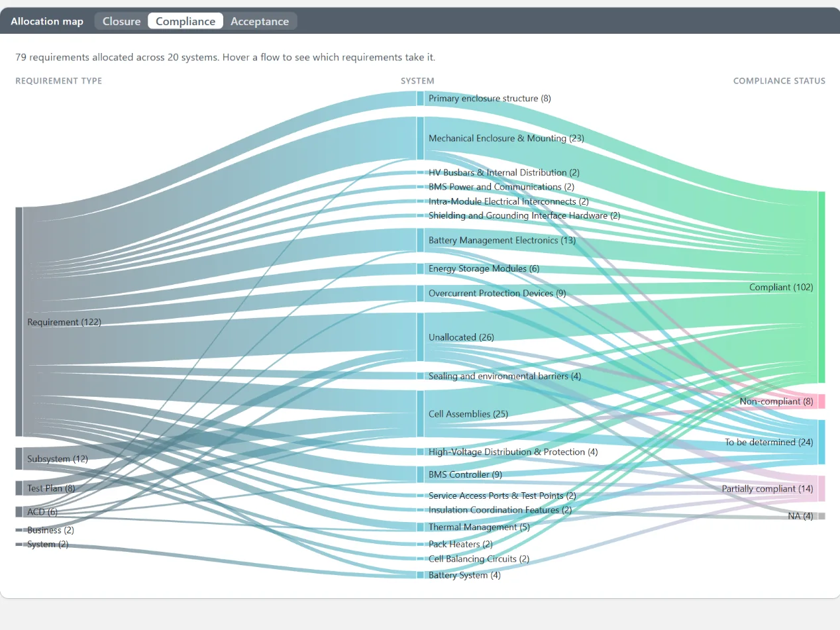Select the Thermal Management (5) node
This screenshot has height=630, width=840.
click(x=479, y=527)
